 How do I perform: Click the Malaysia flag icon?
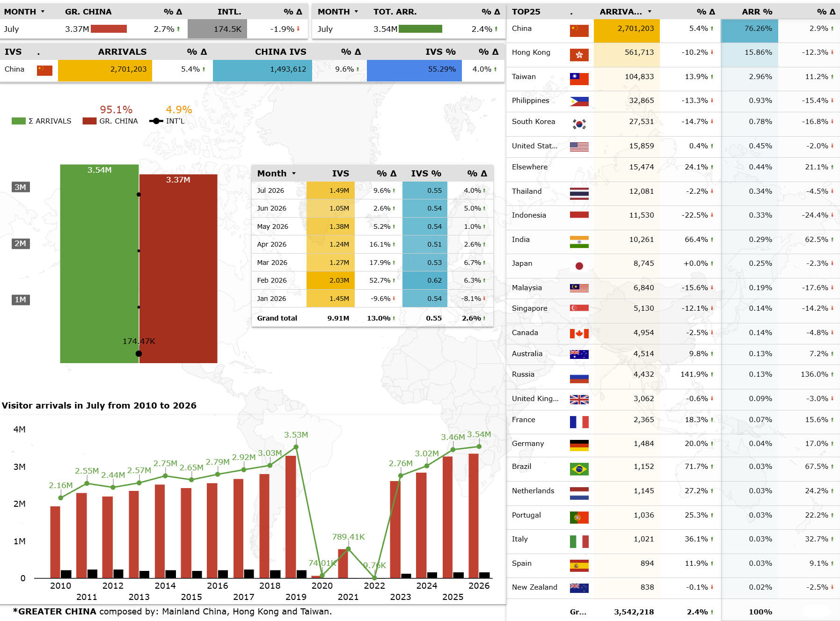click(579, 288)
